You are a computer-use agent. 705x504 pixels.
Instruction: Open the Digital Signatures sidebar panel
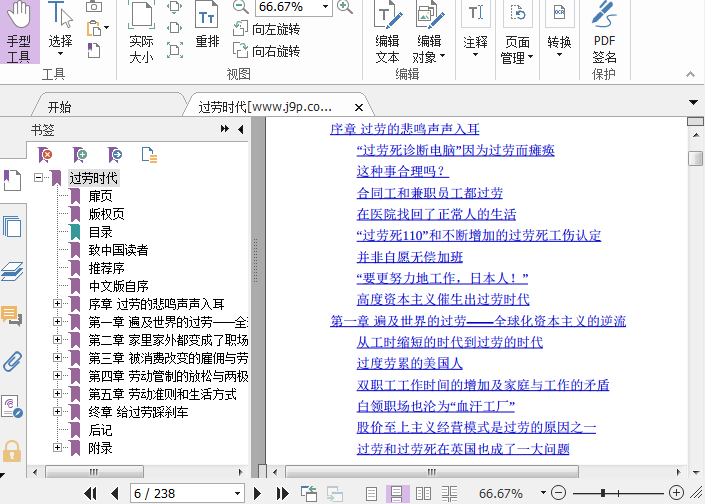[12, 406]
